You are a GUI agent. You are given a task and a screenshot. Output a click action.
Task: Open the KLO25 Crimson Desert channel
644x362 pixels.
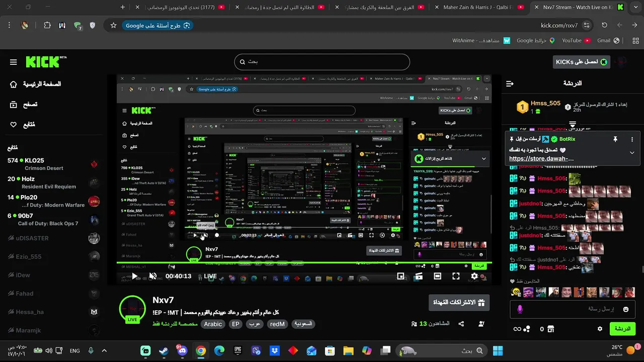[53, 164]
